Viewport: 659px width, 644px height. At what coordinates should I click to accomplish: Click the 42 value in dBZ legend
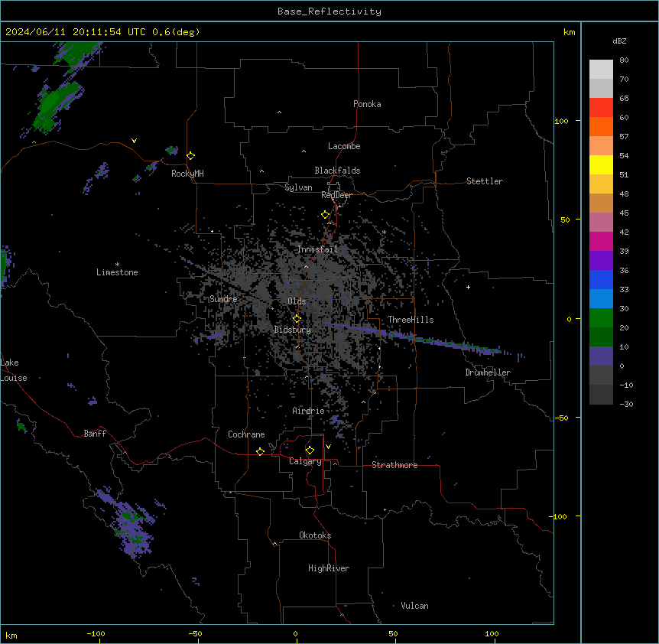click(624, 232)
